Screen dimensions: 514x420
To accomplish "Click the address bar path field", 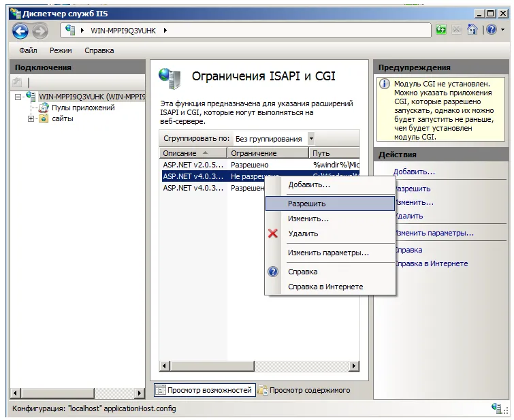I will [x=246, y=31].
